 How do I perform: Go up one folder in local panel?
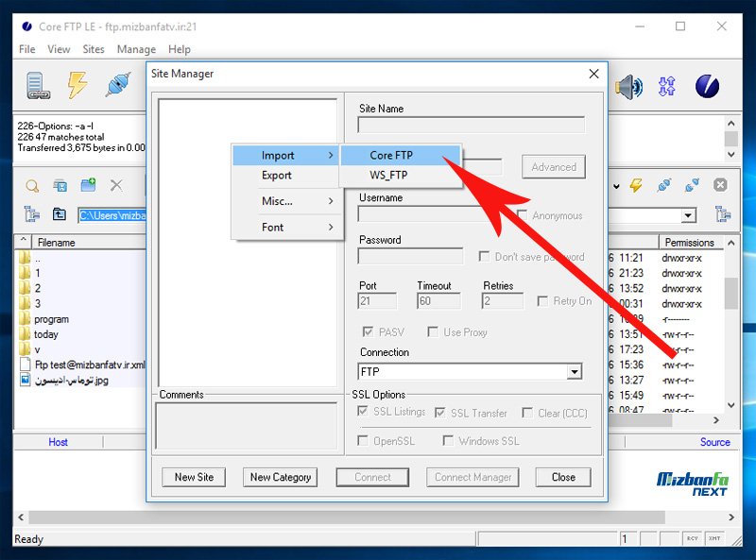tap(60, 214)
